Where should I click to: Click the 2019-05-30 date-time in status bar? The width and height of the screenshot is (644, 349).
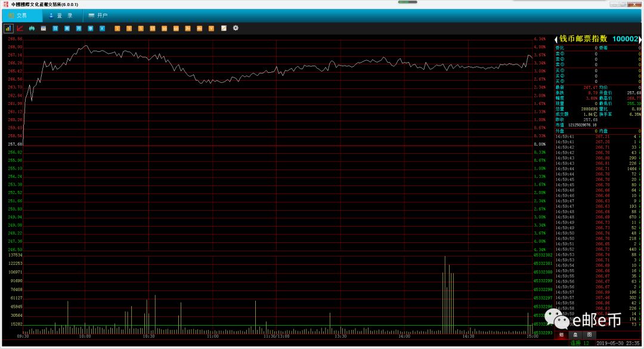(x=618, y=343)
